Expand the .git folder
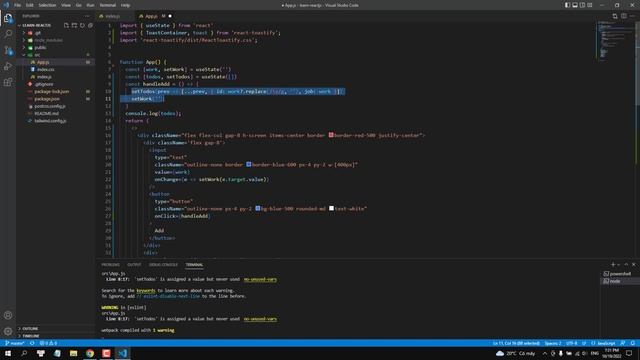The image size is (640, 360). (x=37, y=33)
